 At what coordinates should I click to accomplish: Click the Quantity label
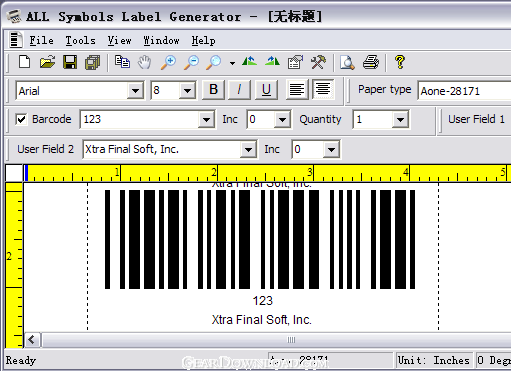pyautogui.click(x=320, y=119)
